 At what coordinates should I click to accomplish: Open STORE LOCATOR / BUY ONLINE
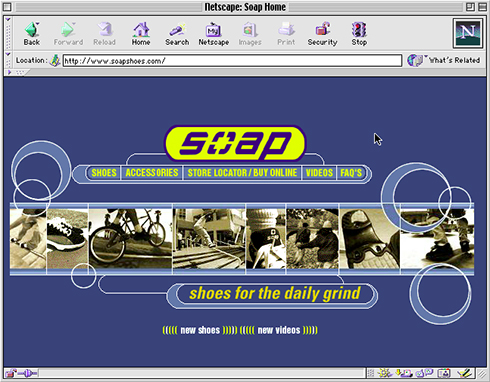pyautogui.click(x=242, y=173)
